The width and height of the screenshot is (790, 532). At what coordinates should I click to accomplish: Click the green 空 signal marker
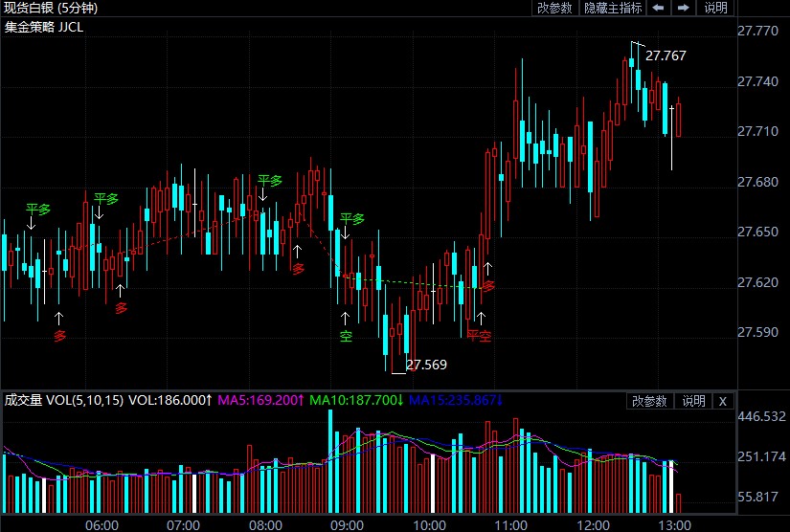pos(346,336)
